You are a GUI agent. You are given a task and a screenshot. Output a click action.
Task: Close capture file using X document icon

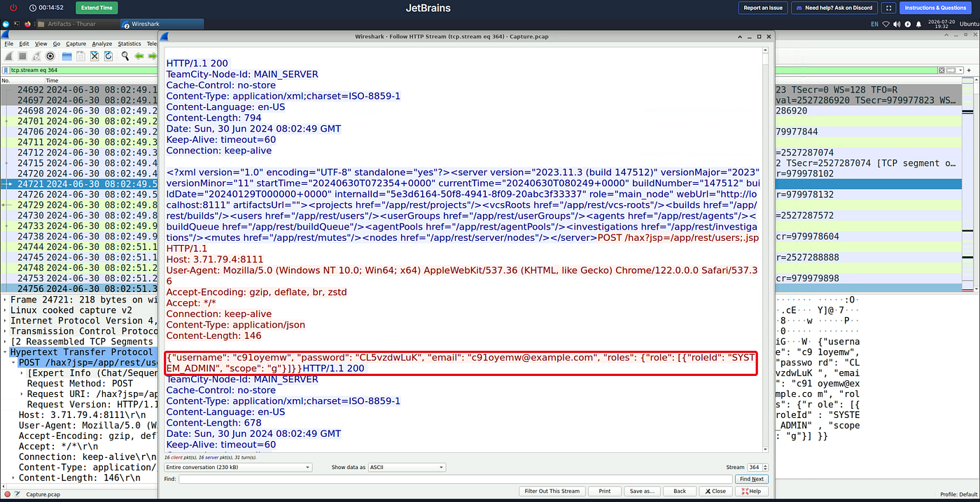tap(94, 56)
